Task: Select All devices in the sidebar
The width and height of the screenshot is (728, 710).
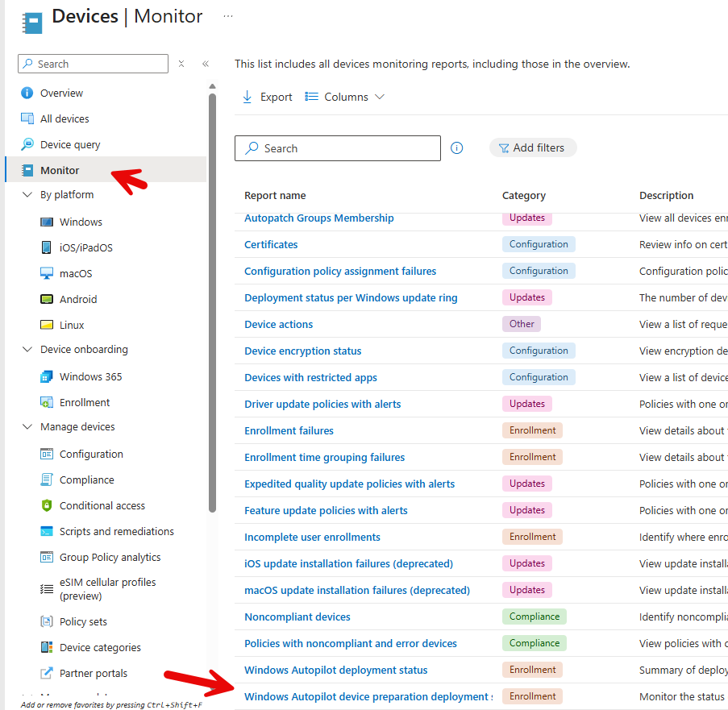Action: (x=64, y=118)
